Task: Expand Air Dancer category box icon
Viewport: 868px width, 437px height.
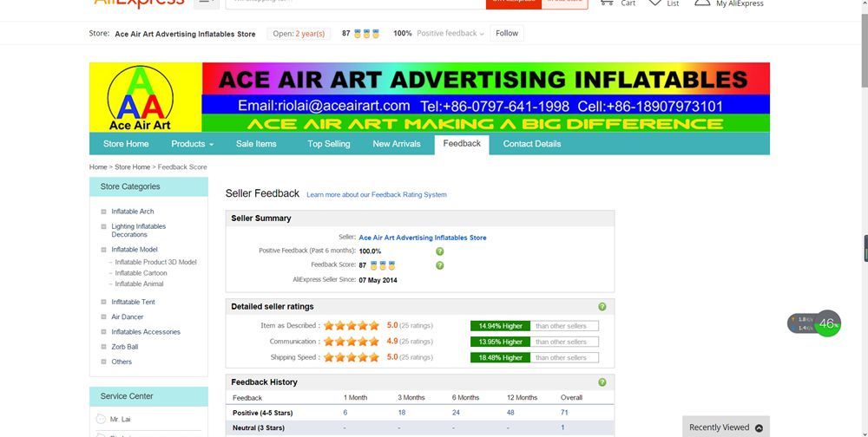Action: (x=103, y=317)
